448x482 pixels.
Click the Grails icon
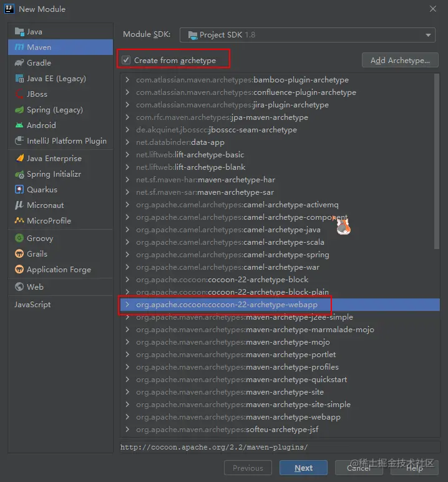(19, 253)
